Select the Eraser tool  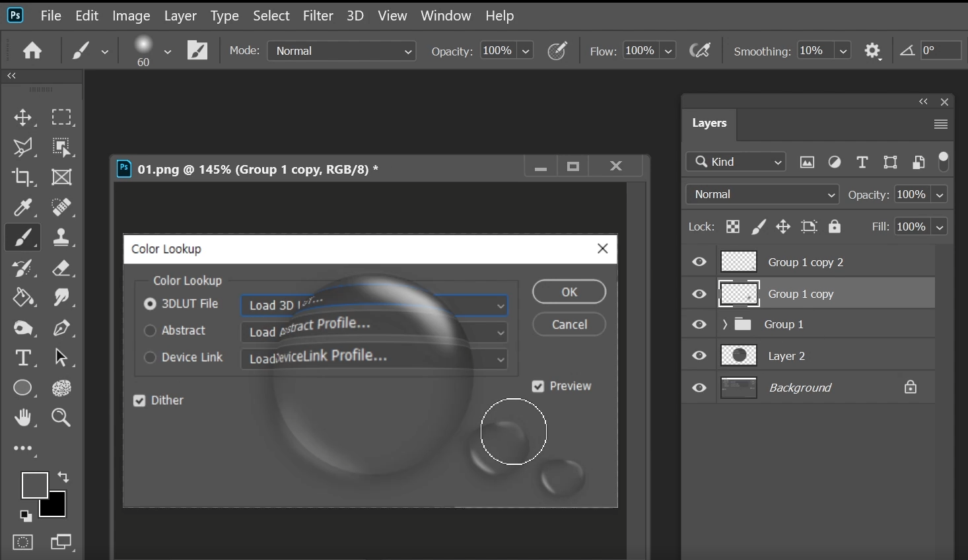[61, 268]
